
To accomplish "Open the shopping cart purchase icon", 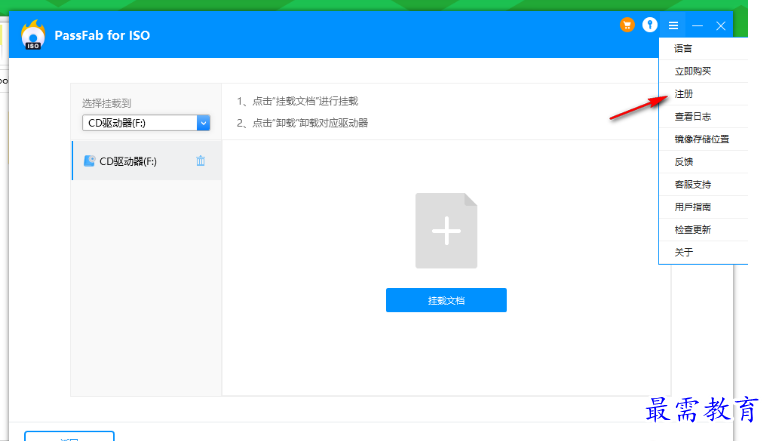I will click(627, 24).
